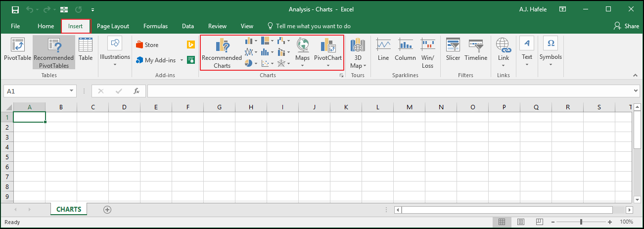Expand the Illustrations dropdown
This screenshot has width=644, height=229.
(x=115, y=65)
